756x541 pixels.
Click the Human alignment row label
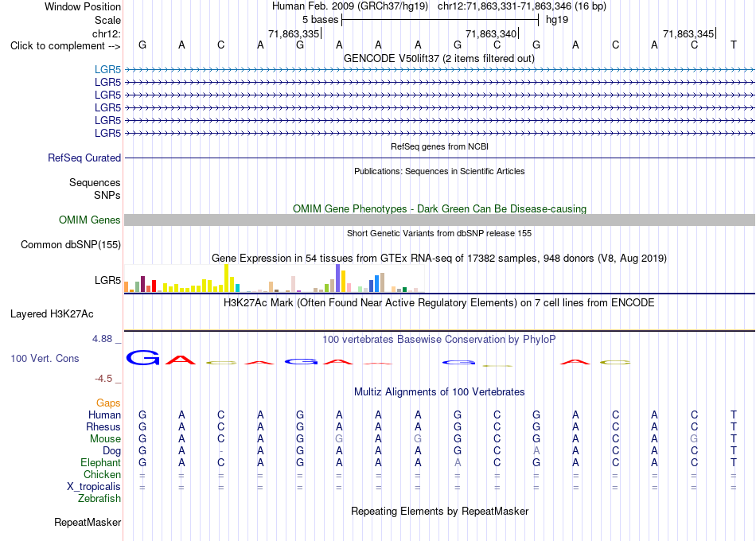(x=104, y=415)
